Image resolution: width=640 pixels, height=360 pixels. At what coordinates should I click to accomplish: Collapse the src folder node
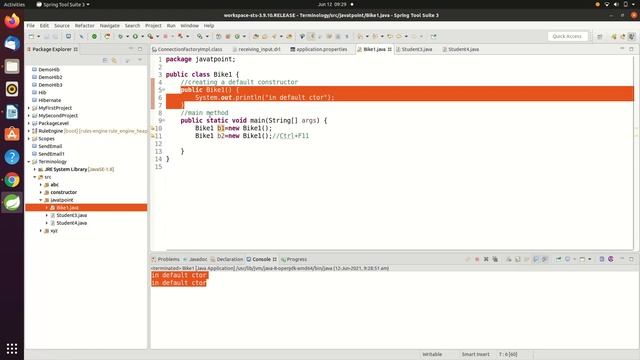[x=35, y=177]
